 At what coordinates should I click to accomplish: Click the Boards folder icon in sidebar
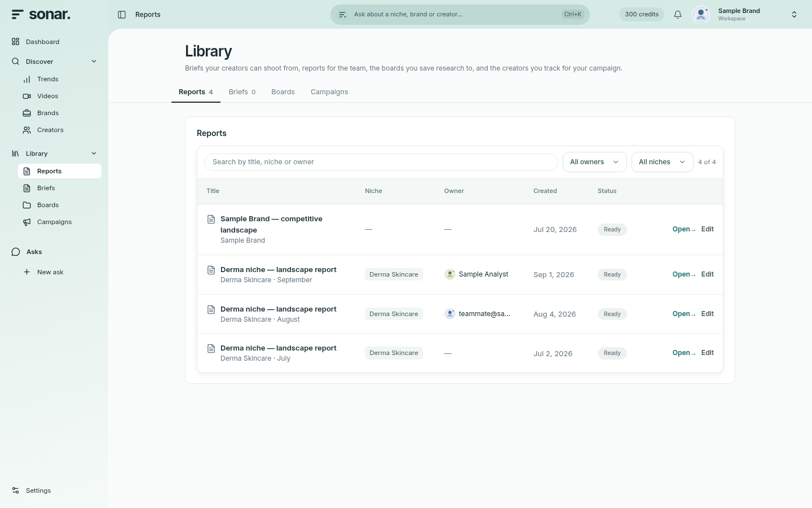point(27,205)
